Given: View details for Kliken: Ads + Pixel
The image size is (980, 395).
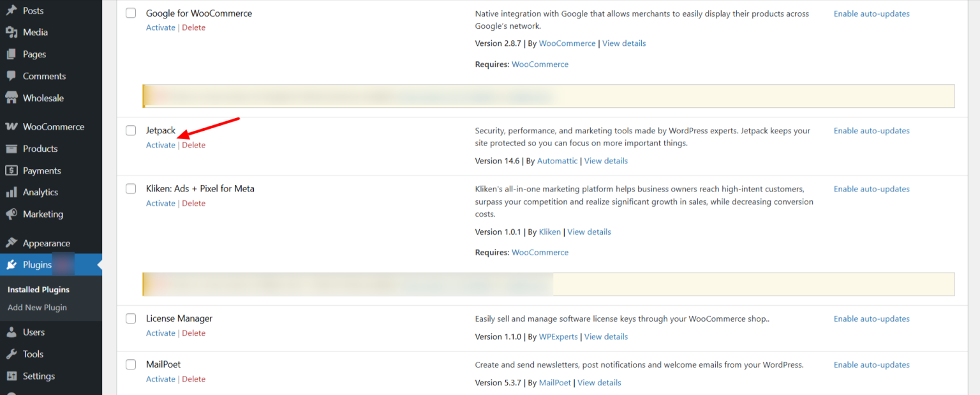Looking at the screenshot, I should (589, 232).
